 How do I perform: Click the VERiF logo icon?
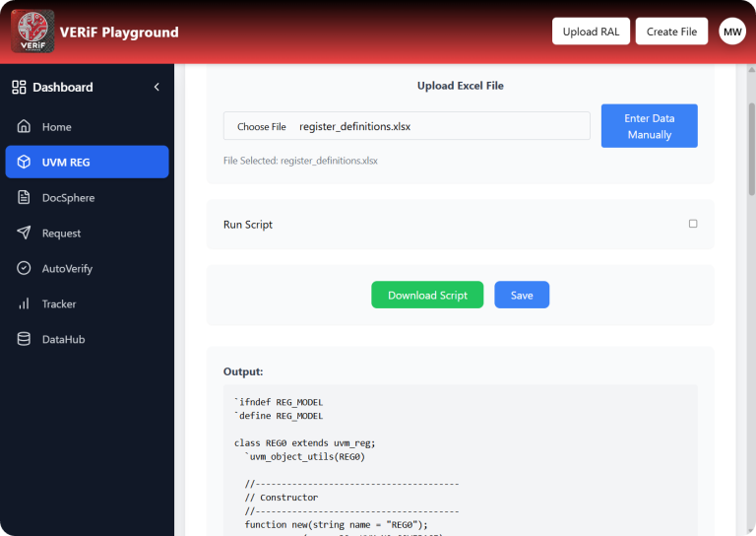tap(32, 32)
